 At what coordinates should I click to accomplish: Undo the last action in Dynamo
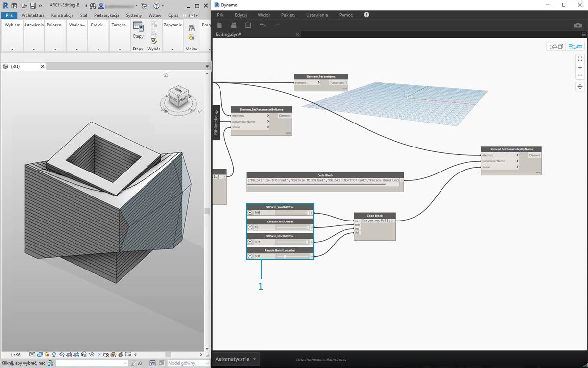pyautogui.click(x=263, y=25)
